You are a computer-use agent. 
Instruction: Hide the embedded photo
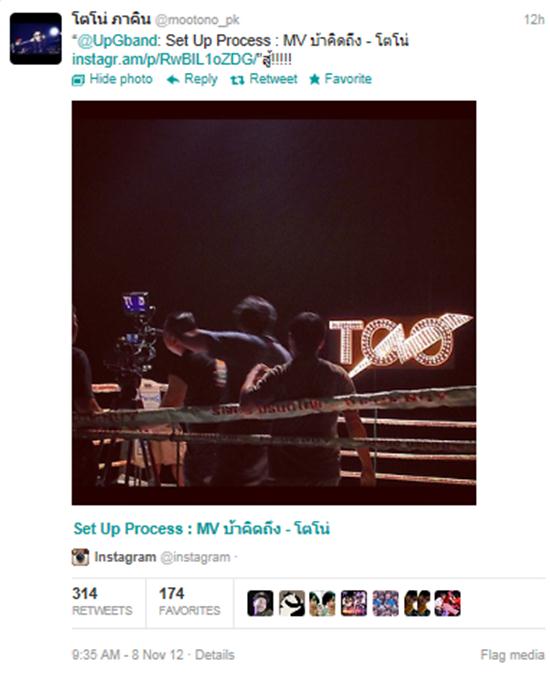[x=112, y=79]
